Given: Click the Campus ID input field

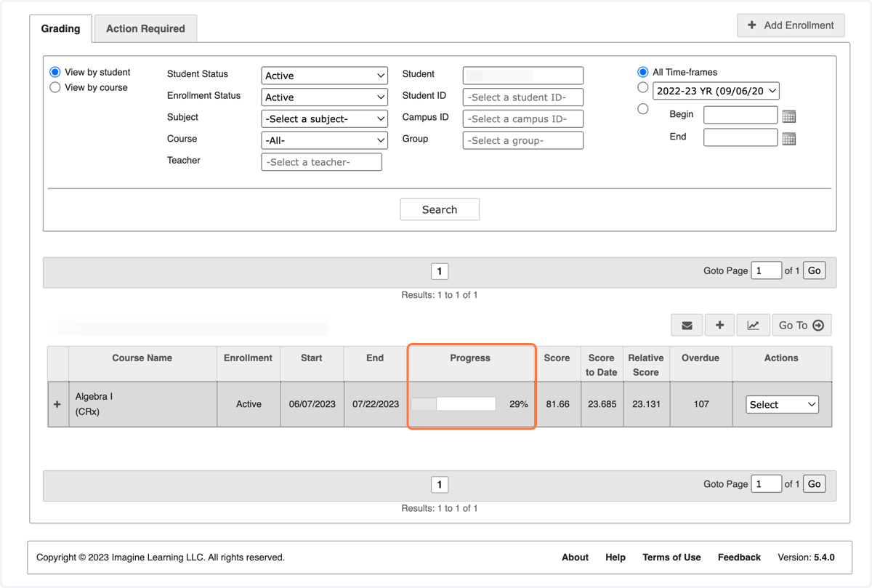Looking at the screenshot, I should click(x=523, y=118).
